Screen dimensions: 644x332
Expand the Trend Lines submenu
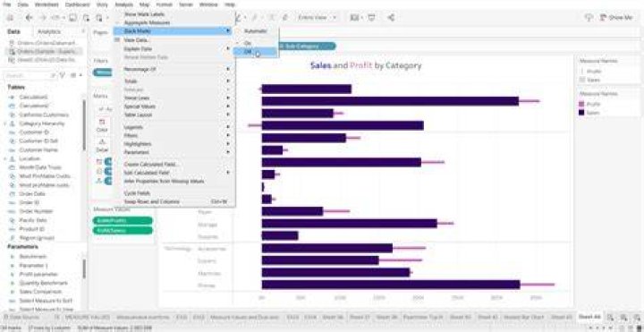click(174, 98)
